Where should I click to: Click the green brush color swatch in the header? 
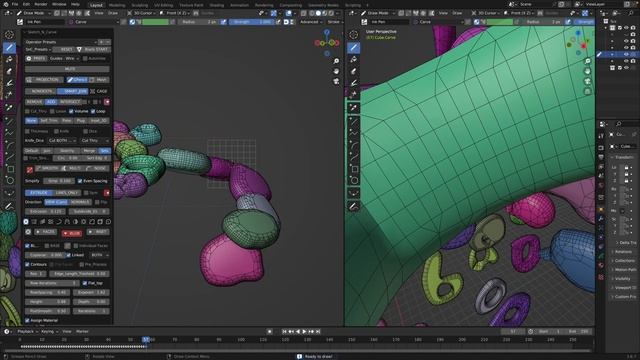[x=155, y=22]
